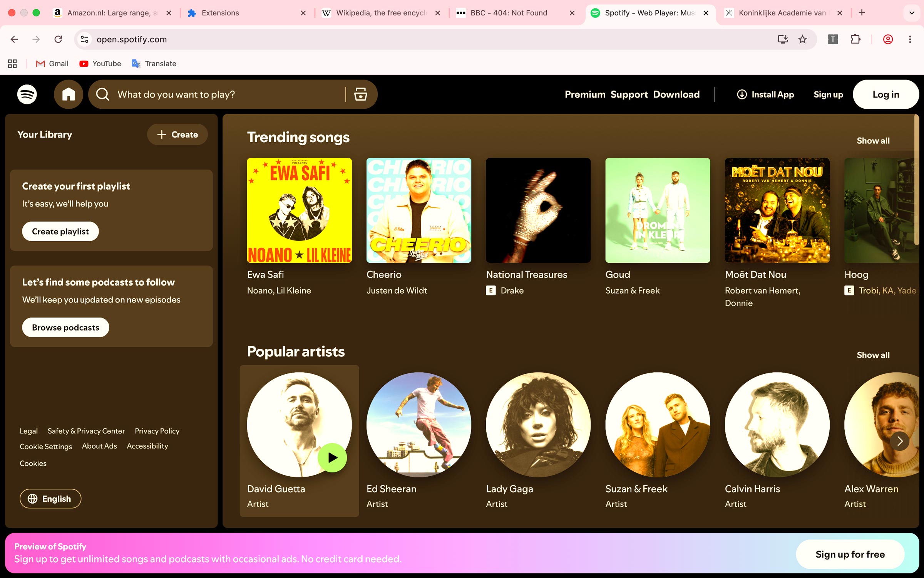Open Translate bookmark
Screen dimensions: 924x578
pyautogui.click(x=154, y=64)
